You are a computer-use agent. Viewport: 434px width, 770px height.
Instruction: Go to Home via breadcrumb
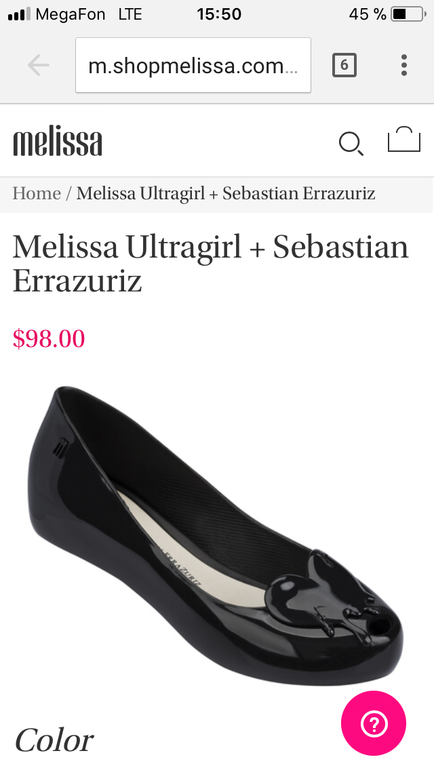tap(37, 193)
